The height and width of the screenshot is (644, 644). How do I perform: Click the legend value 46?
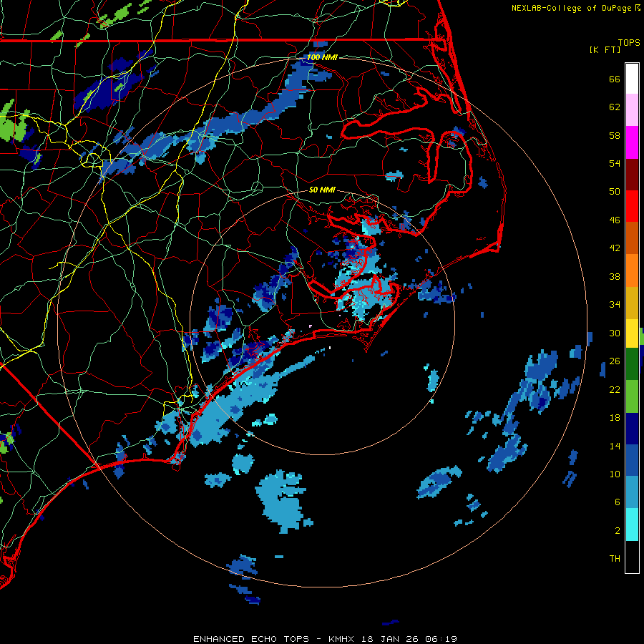coord(615,220)
